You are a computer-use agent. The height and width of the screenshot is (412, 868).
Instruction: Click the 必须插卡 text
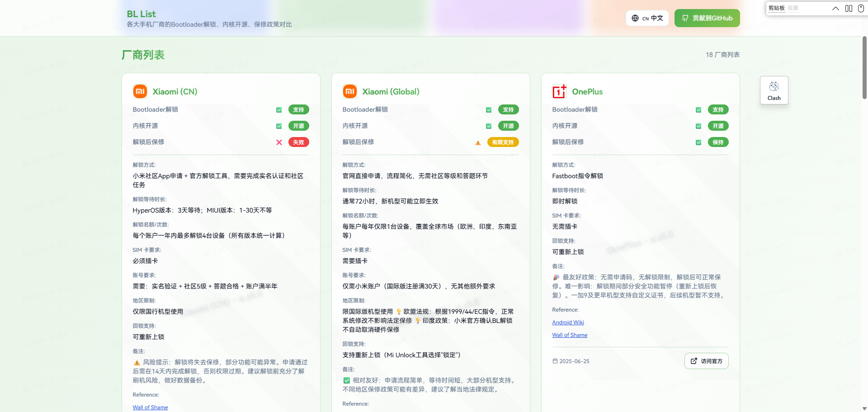pyautogui.click(x=145, y=261)
